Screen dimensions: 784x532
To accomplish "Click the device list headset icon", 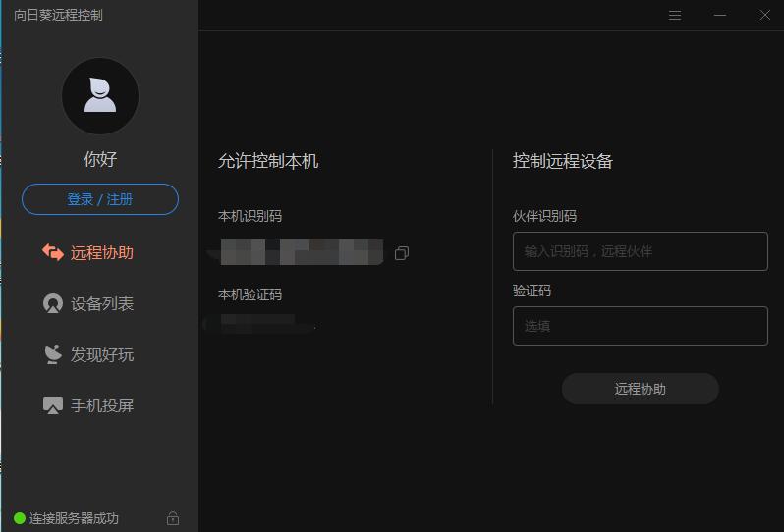I will point(52,303).
